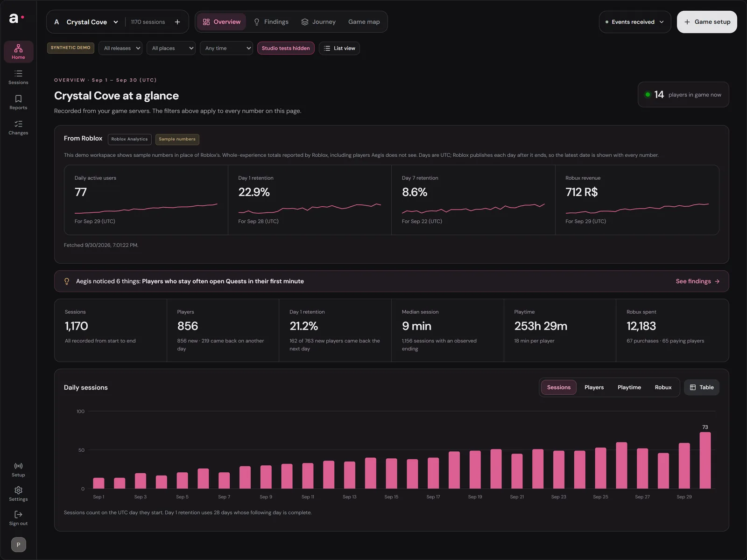Image resolution: width=747 pixels, height=560 pixels.
Task: Select the Sessions chart tab
Action: coord(559,387)
